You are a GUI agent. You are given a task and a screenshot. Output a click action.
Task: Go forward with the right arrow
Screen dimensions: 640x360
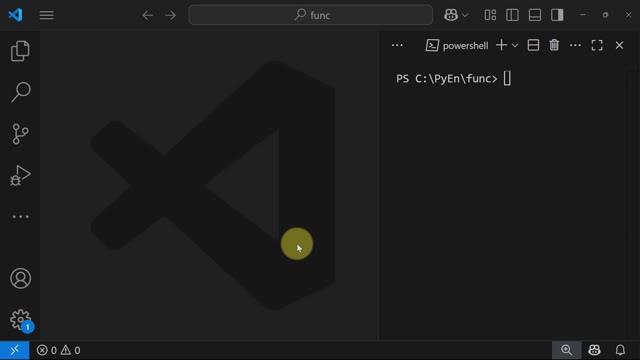(x=170, y=16)
